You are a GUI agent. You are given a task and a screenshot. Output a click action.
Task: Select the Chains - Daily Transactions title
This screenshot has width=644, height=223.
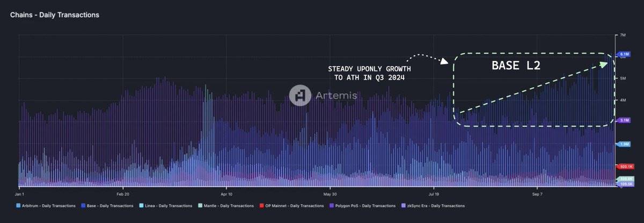coord(54,15)
